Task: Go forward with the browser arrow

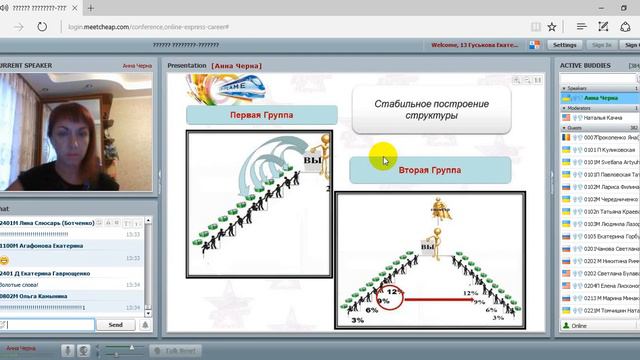Action: pyautogui.click(x=19, y=27)
